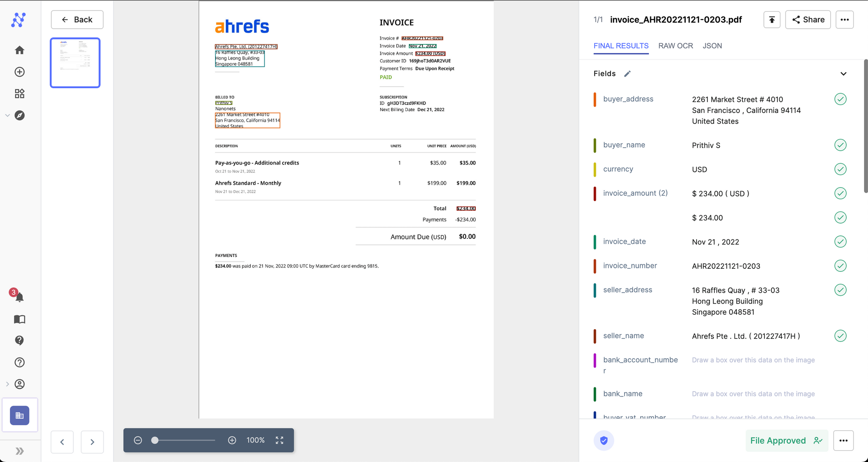Approve the invoice_number field checkmark
868x462 pixels.
[841, 265]
